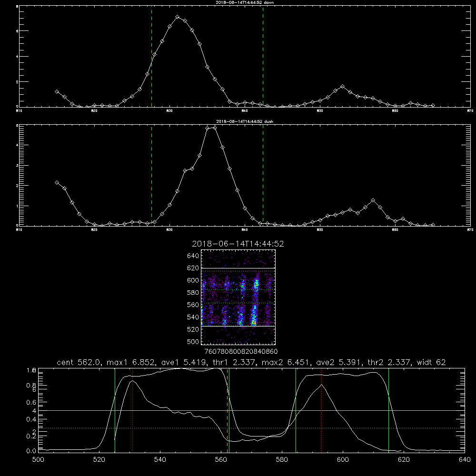Click the rightmost solid green line in bottom plot
This screenshot has width=476, height=476.
click(x=388, y=410)
